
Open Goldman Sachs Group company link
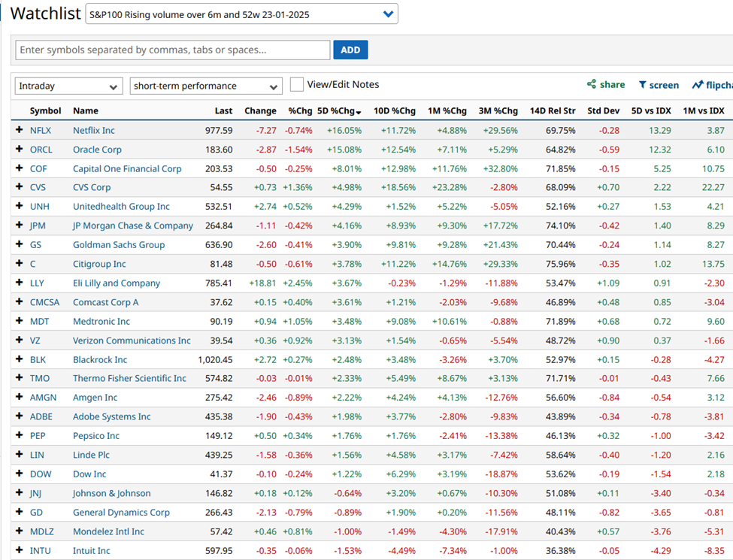[120, 245]
